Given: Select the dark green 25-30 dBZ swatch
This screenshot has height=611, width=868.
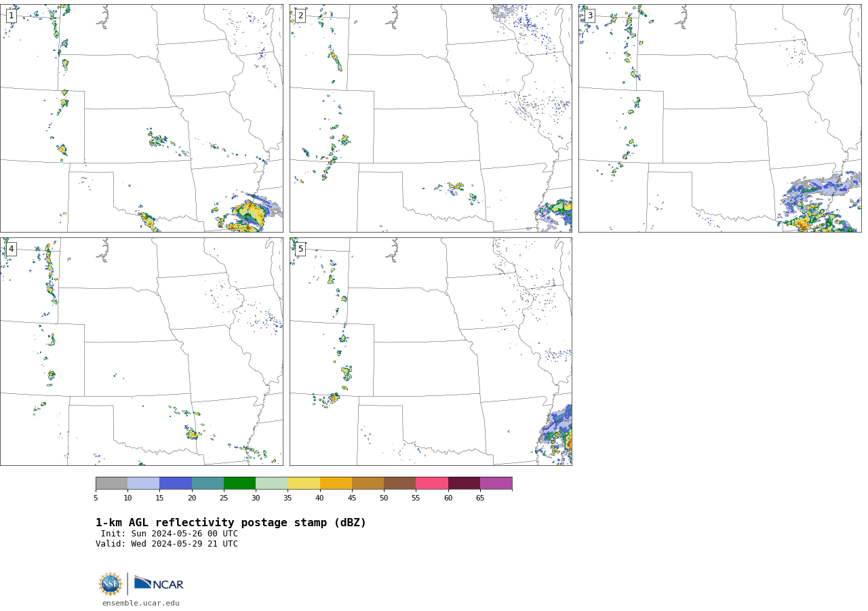Looking at the screenshot, I should tap(239, 483).
